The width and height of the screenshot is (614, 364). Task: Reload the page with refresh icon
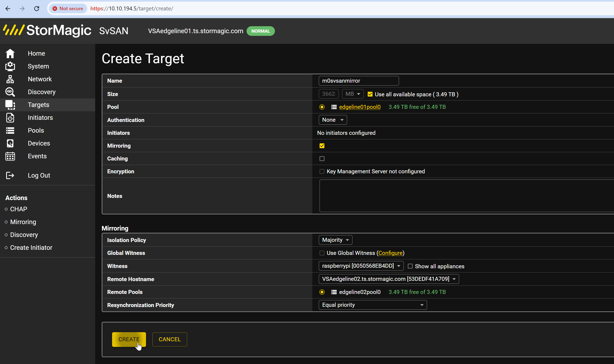click(x=37, y=9)
